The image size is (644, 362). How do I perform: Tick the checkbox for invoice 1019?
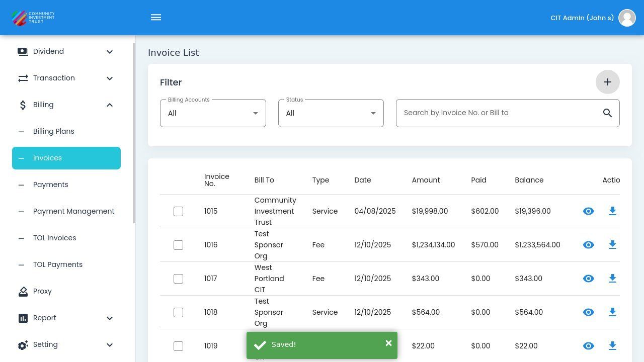point(178,346)
